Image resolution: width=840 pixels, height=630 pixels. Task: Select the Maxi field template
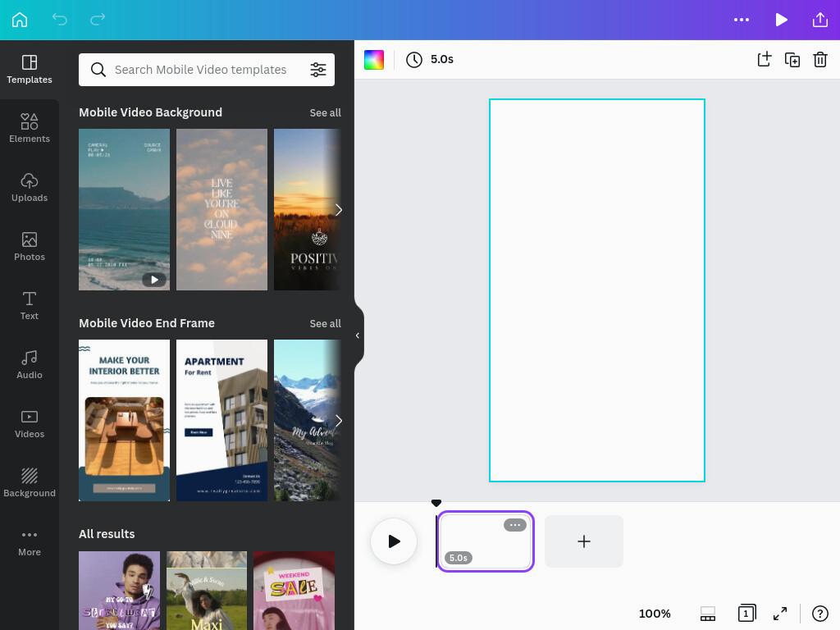[x=207, y=591]
